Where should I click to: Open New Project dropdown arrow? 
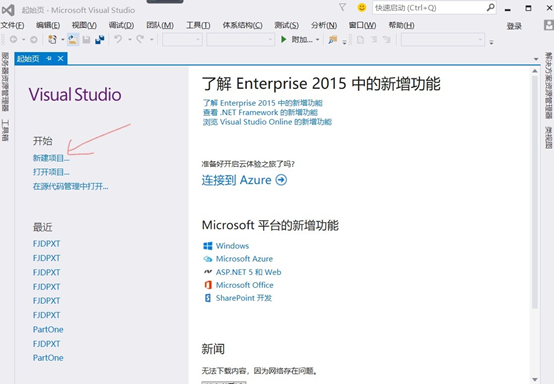[x=63, y=40]
